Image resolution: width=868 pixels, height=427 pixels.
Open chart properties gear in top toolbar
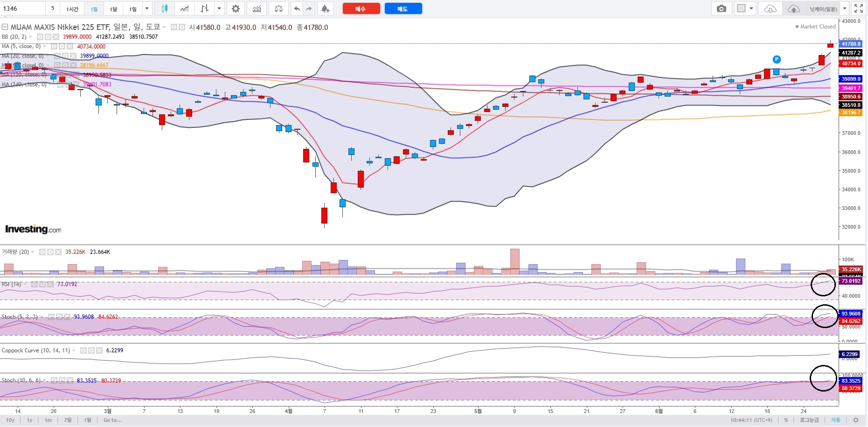[236, 8]
